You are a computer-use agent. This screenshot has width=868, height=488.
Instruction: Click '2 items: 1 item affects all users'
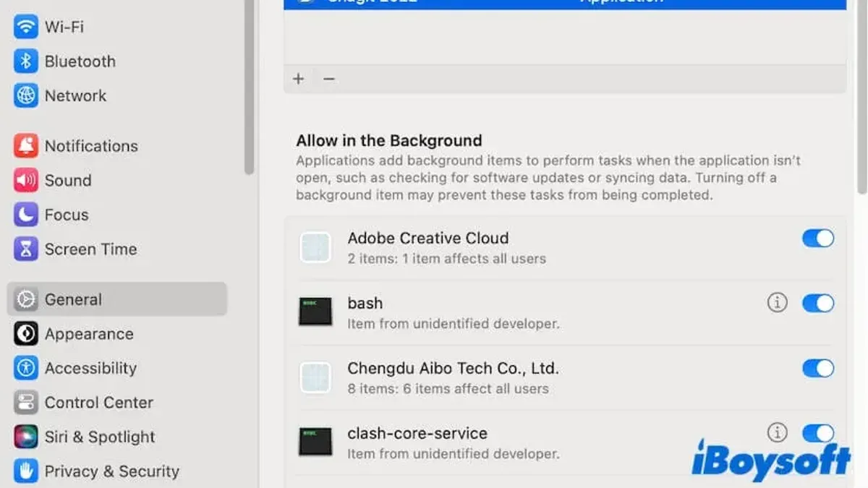coord(446,259)
